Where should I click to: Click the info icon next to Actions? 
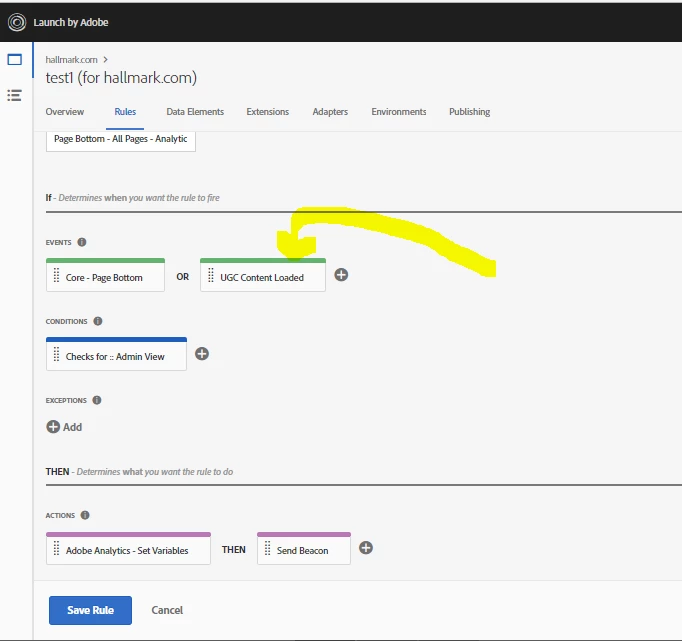click(x=85, y=515)
